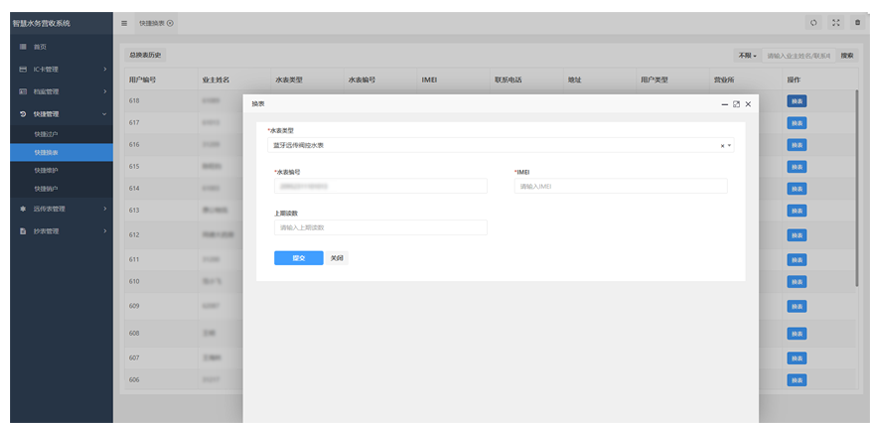
Task: Open the 不限 filter dropdown
Action: pyautogui.click(x=746, y=55)
